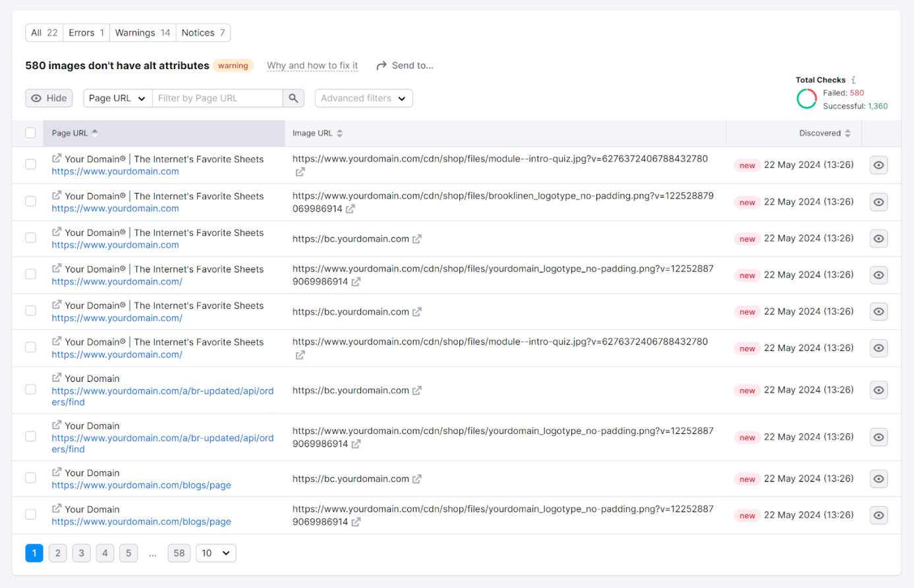Open first row's image URL external link icon

coord(300,172)
